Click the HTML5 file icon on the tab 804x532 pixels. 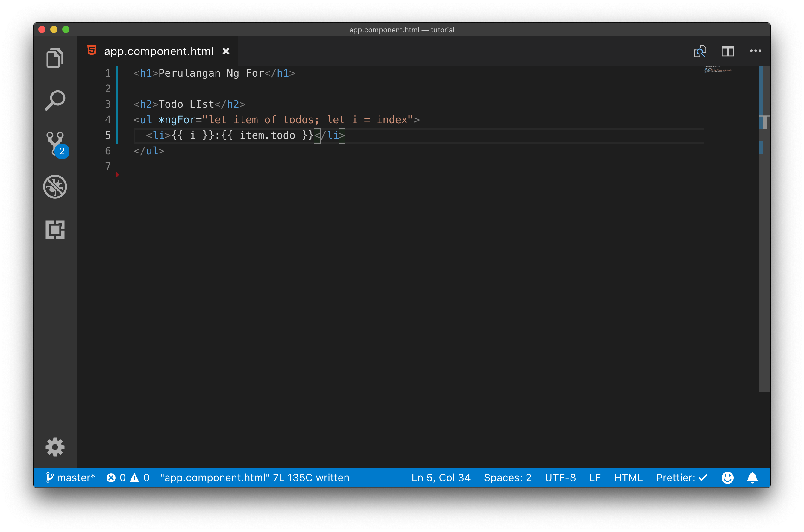point(92,51)
